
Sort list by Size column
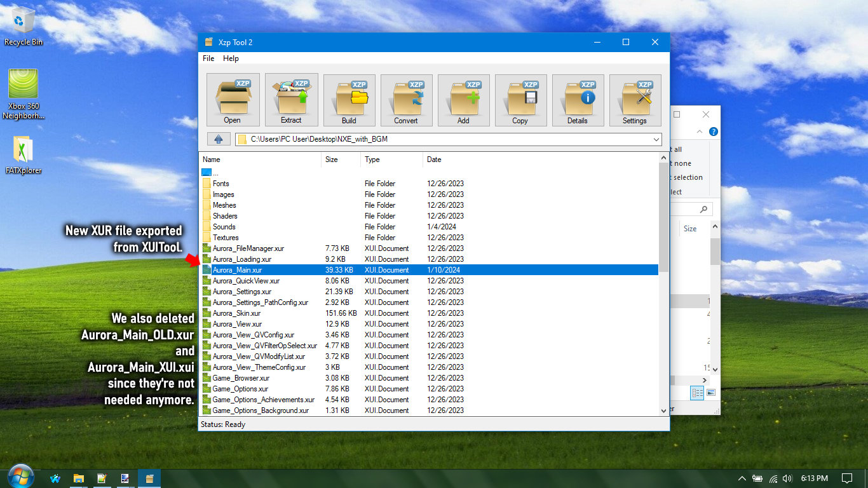tap(341, 159)
